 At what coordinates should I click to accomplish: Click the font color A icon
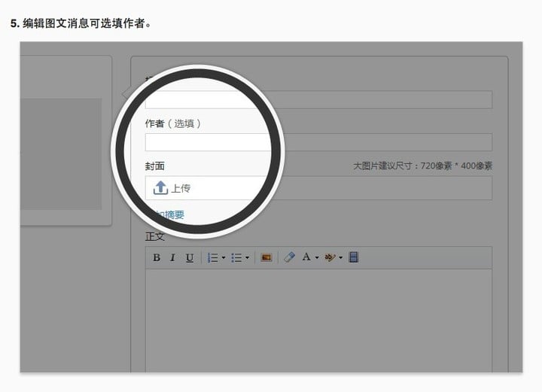point(306,257)
